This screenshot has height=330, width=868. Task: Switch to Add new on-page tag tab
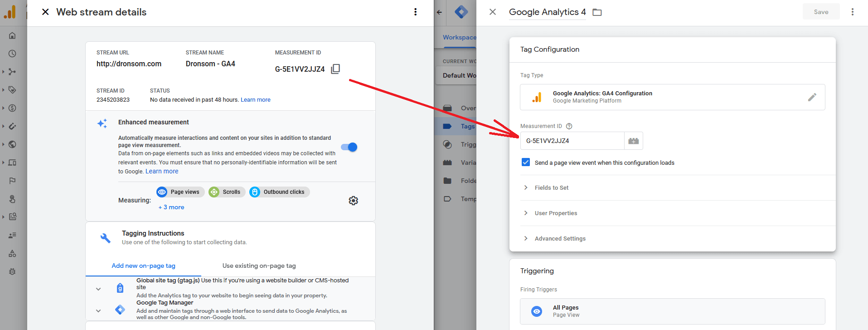[143, 266]
